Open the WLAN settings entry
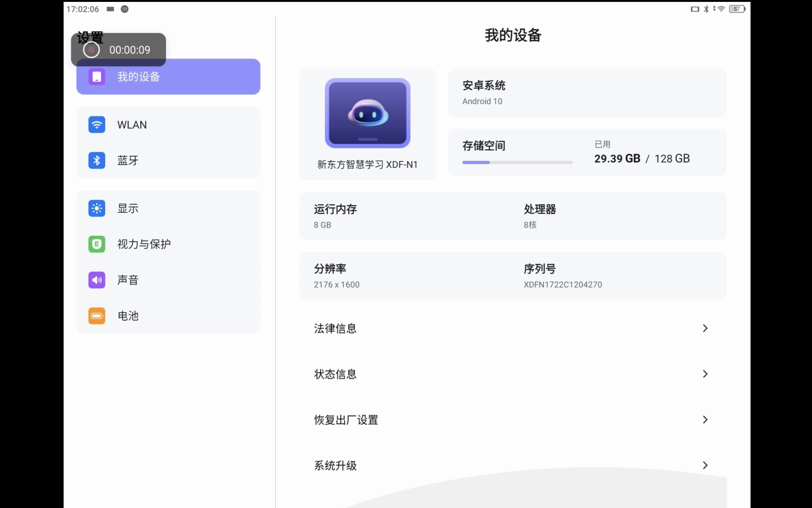Image resolution: width=812 pixels, height=508 pixels. click(168, 125)
